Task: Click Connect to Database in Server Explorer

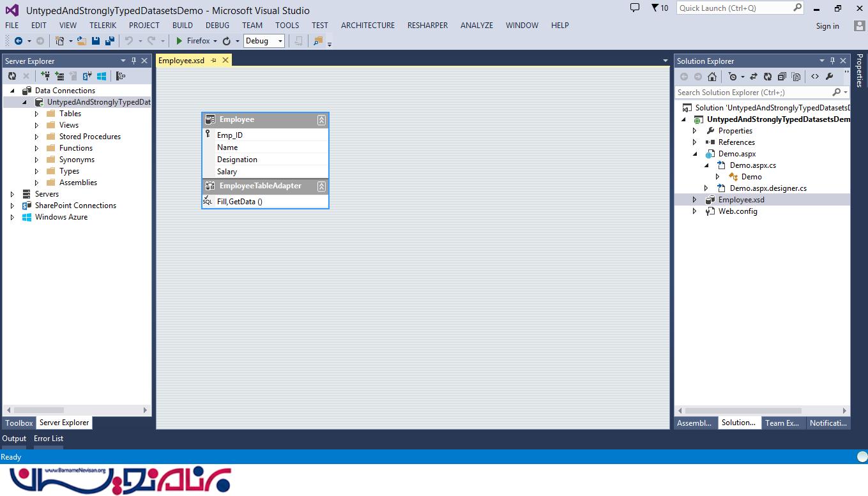Action: tap(45, 76)
